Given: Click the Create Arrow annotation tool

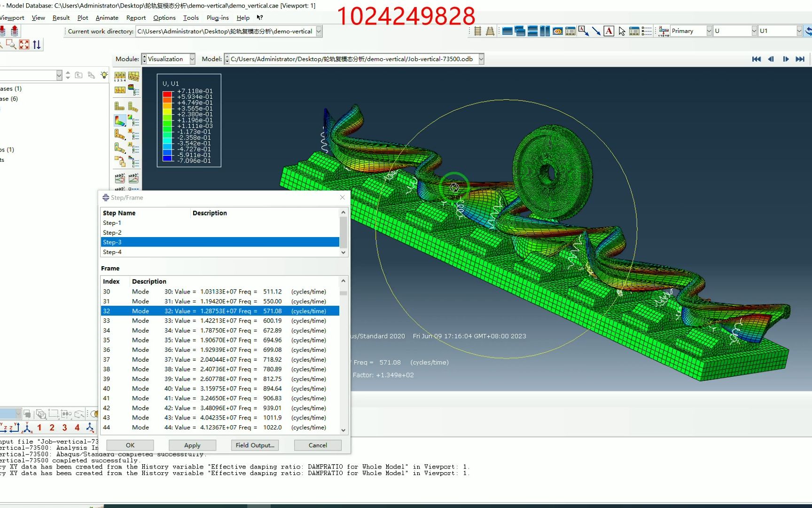Looking at the screenshot, I should pos(596,31).
